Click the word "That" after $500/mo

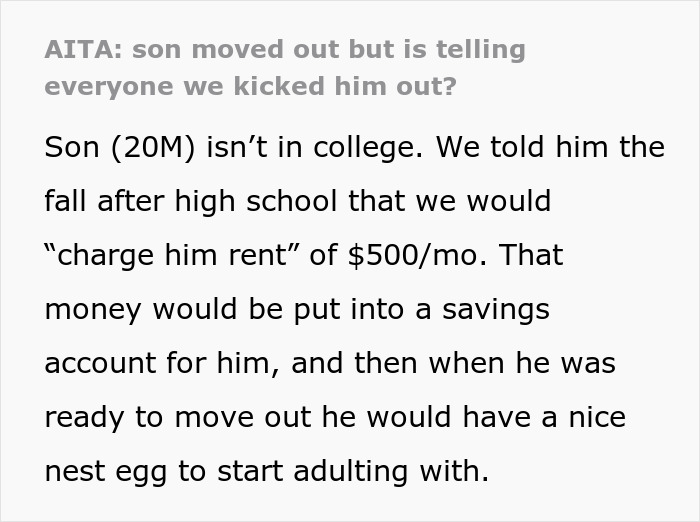coord(530,256)
